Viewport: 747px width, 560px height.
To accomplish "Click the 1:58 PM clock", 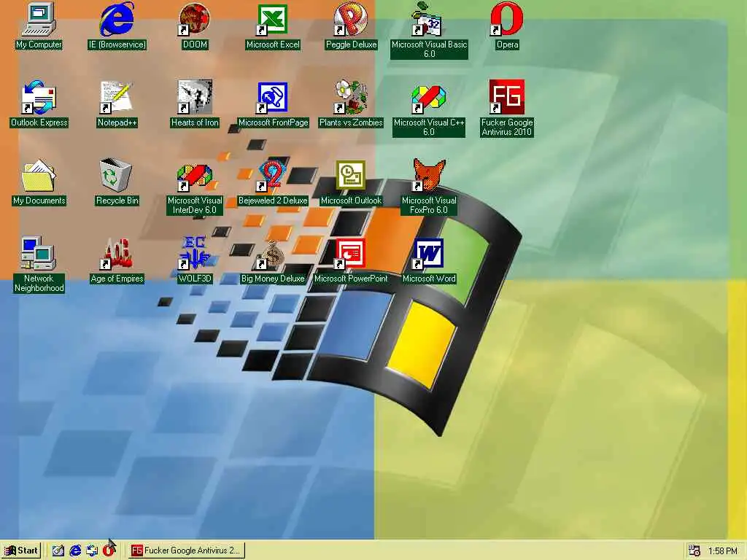I will (x=722, y=551).
